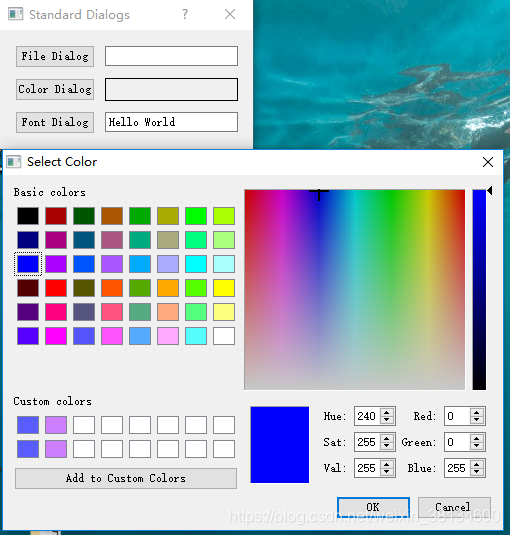Viewport: 510px width, 535px height.
Task: Click the Standard Dialogs title bar icon
Action: (x=15, y=14)
